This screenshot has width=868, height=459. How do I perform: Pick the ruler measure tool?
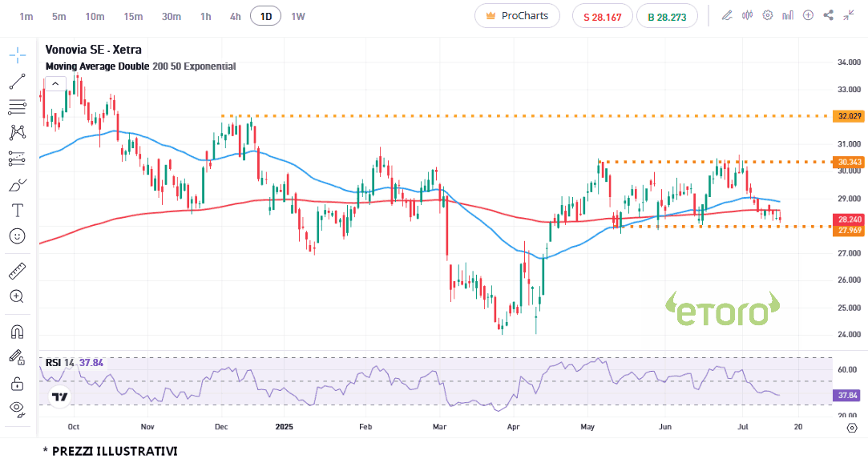click(17, 271)
